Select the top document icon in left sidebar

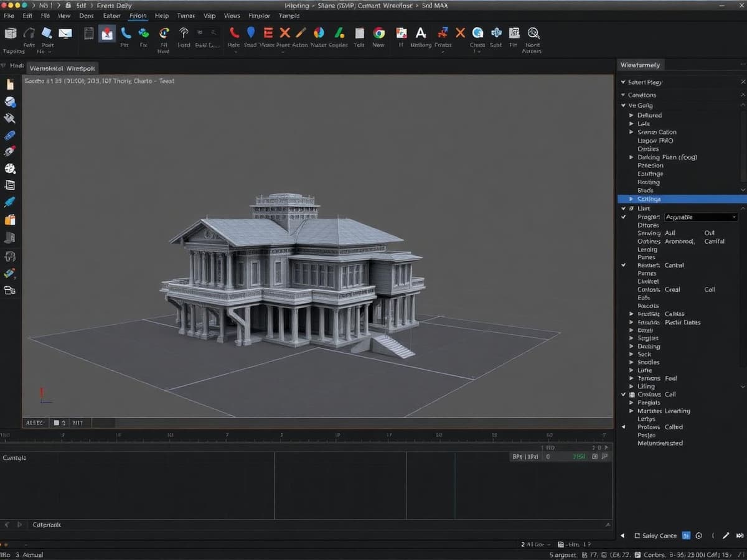coord(10,85)
